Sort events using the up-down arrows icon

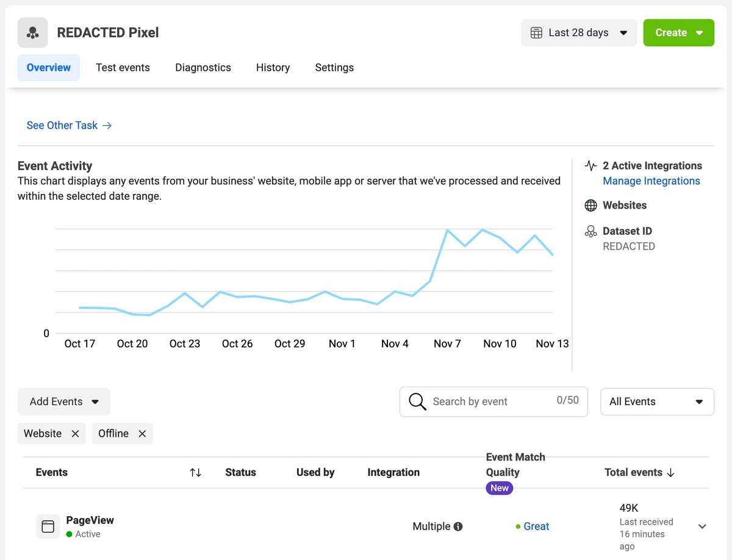click(x=195, y=472)
